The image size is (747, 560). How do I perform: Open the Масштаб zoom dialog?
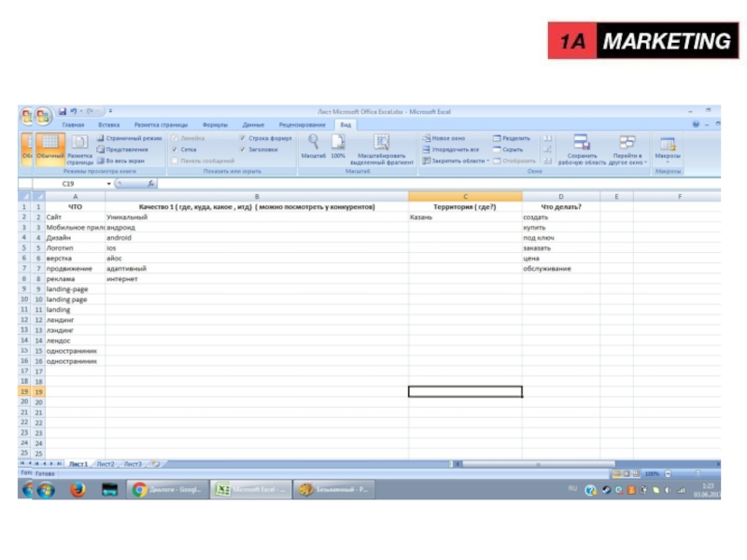(x=313, y=147)
